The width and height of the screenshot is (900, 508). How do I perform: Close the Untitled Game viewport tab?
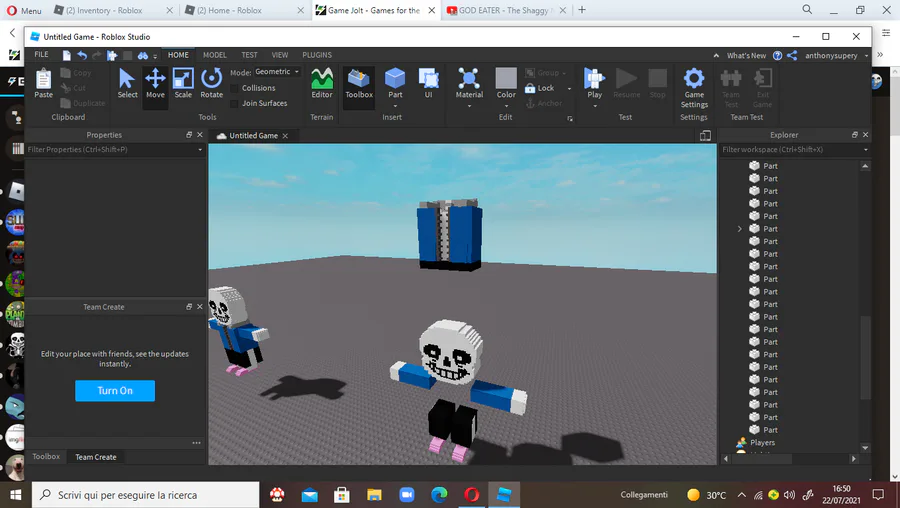285,136
